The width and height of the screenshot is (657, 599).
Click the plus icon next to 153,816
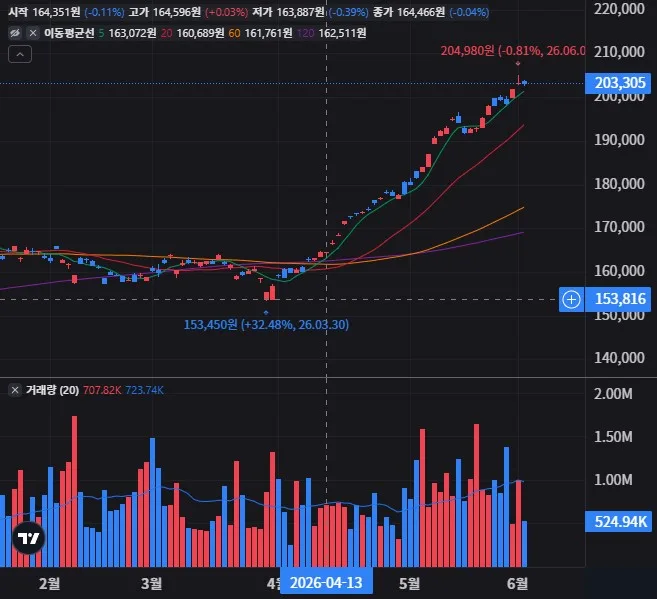571,299
